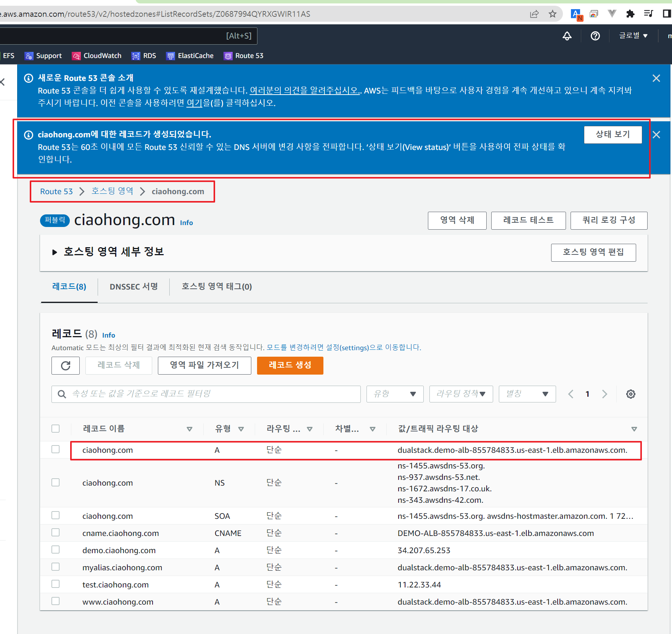Click the cast/screen extension icon

(594, 14)
